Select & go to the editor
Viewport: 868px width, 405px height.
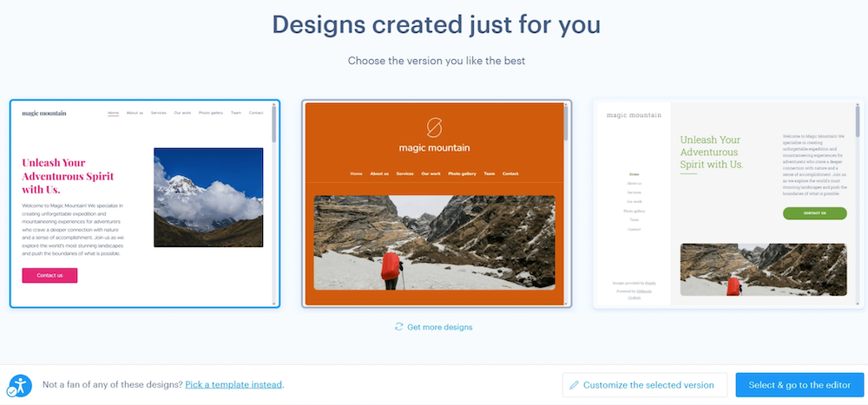pyautogui.click(x=799, y=385)
